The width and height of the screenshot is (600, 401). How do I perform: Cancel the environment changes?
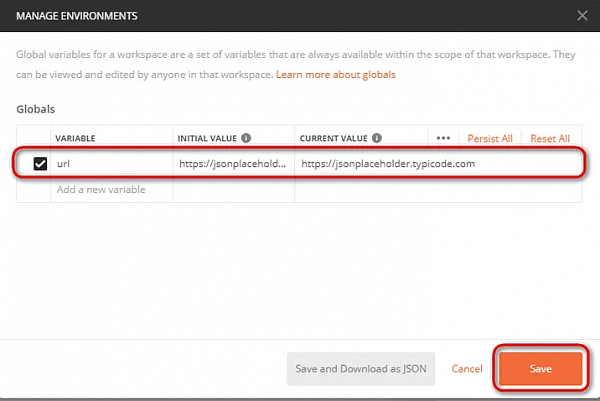467,369
